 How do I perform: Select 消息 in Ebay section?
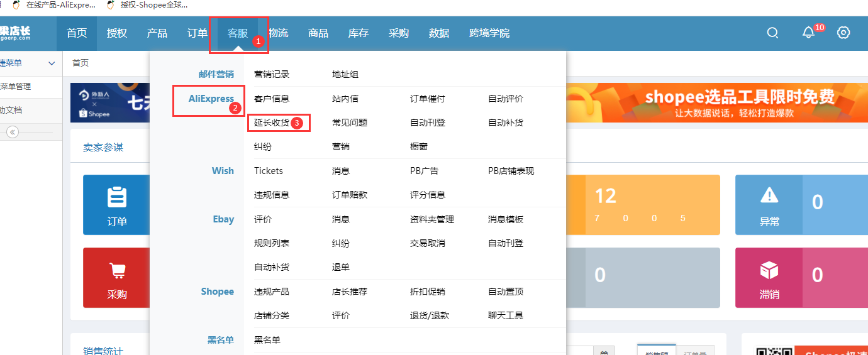[341, 219]
